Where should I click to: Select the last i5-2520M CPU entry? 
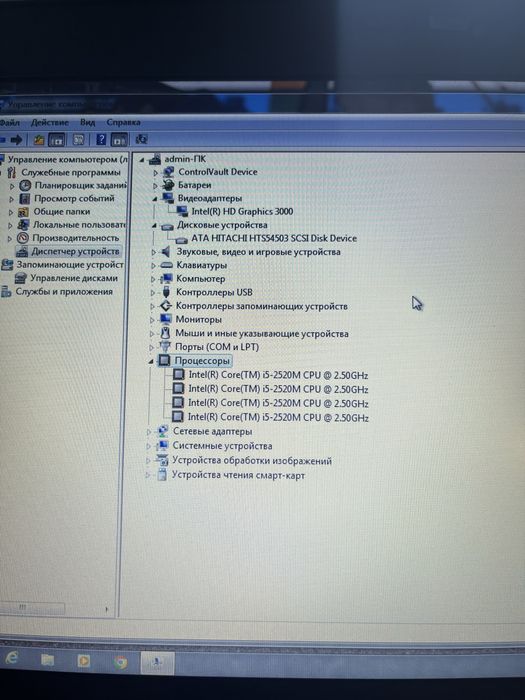(x=278, y=417)
